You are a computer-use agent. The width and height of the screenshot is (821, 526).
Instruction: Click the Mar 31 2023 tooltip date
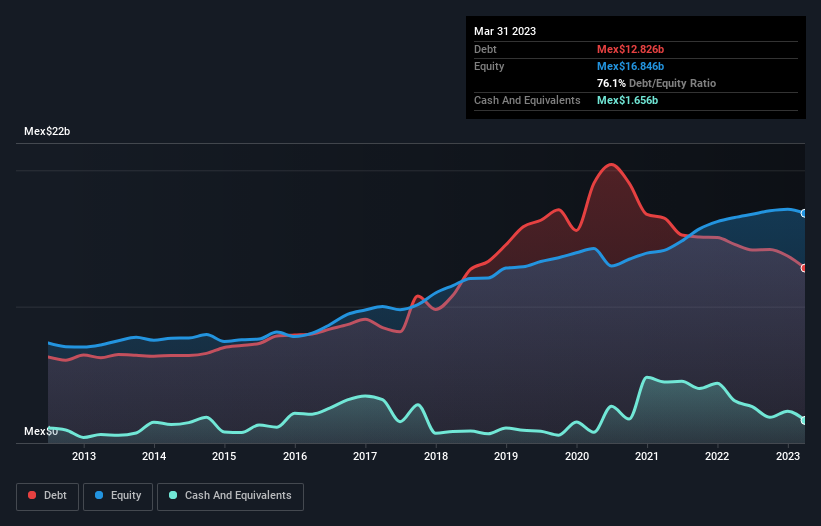tap(505, 31)
